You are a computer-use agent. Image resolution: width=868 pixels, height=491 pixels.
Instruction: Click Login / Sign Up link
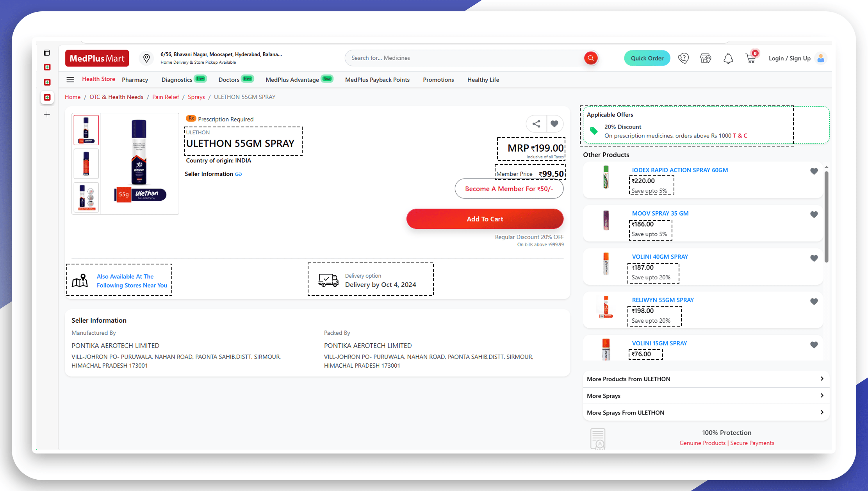790,58
